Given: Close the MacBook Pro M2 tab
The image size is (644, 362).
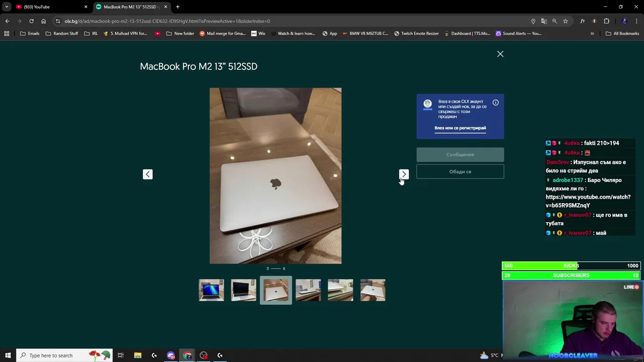Looking at the screenshot, I should click(x=166, y=7).
